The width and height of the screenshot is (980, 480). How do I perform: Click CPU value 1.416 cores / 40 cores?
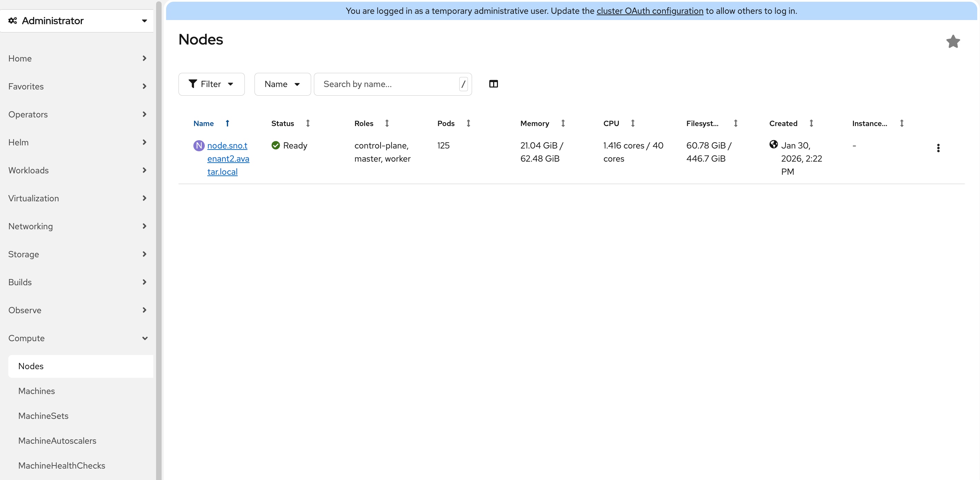[633, 152]
